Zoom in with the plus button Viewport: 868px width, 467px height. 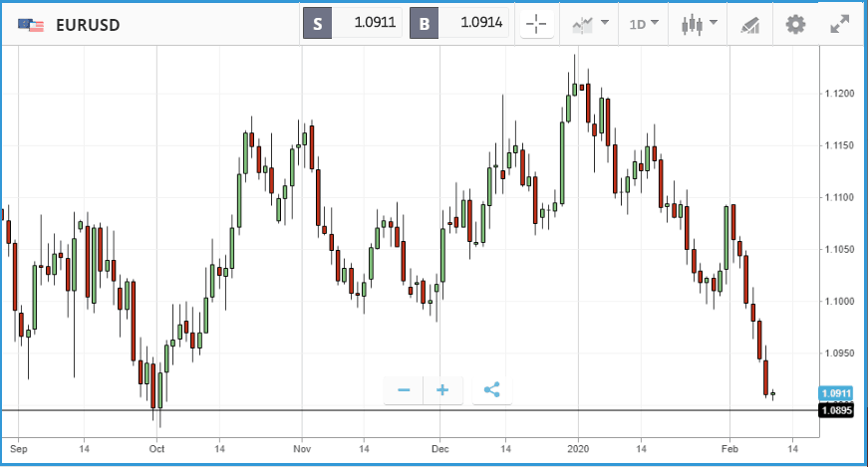click(x=442, y=390)
